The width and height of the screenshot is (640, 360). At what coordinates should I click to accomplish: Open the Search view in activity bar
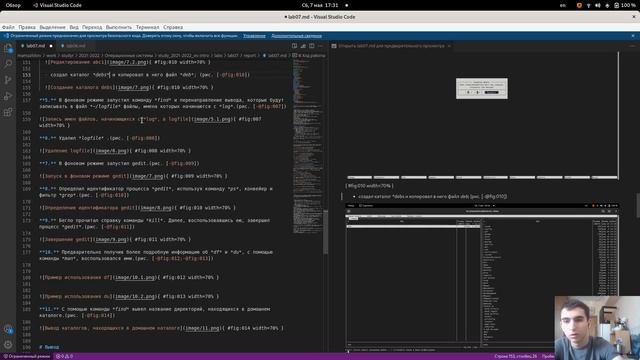tap(8, 64)
